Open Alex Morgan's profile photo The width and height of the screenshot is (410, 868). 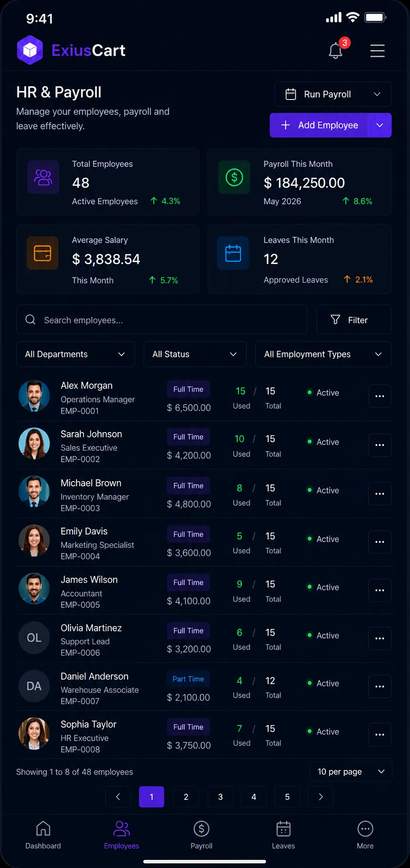tap(34, 395)
